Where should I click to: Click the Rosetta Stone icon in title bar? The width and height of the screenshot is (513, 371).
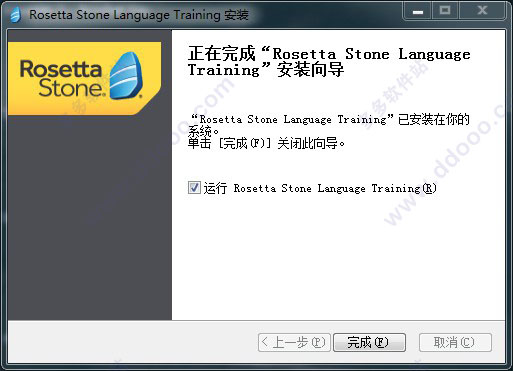[15, 14]
